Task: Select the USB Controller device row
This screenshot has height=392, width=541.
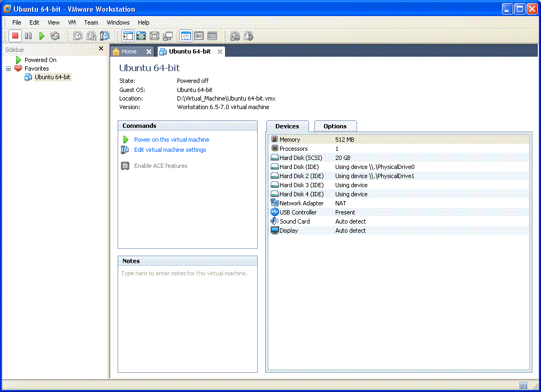Action: click(399, 212)
